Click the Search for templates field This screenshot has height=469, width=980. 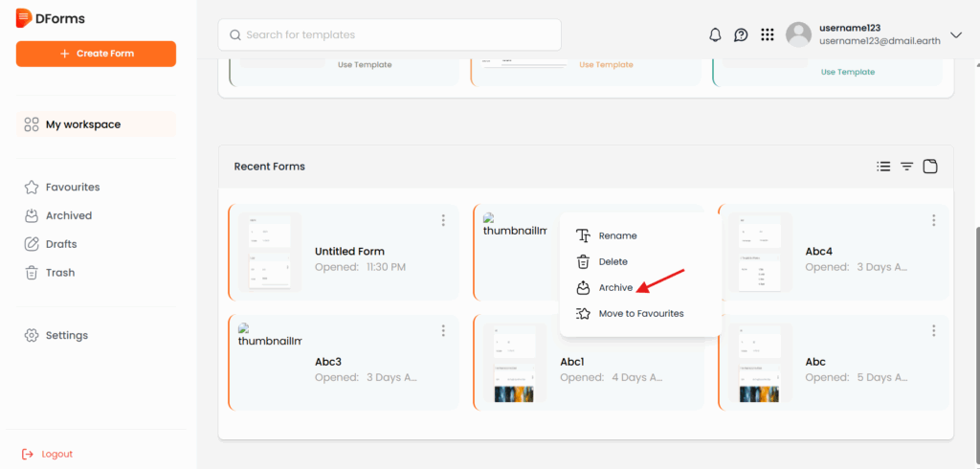coord(390,34)
